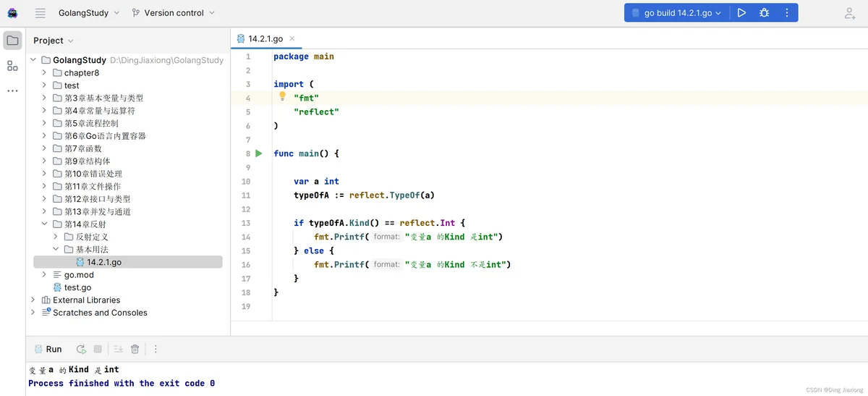Start debugging with the bug icon

point(764,13)
